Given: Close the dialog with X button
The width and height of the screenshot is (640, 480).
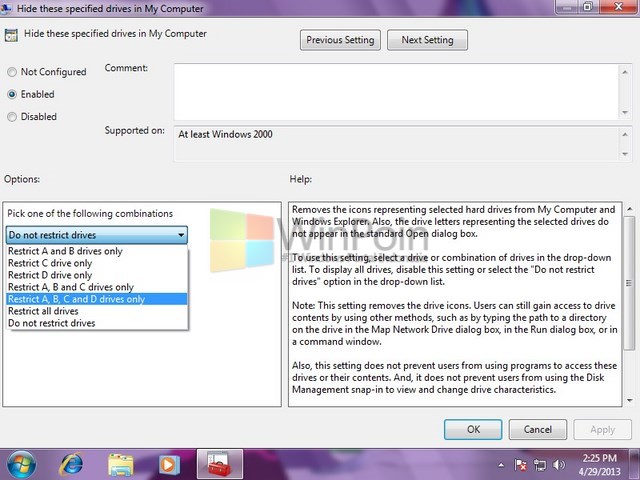Looking at the screenshot, I should 618,7.
